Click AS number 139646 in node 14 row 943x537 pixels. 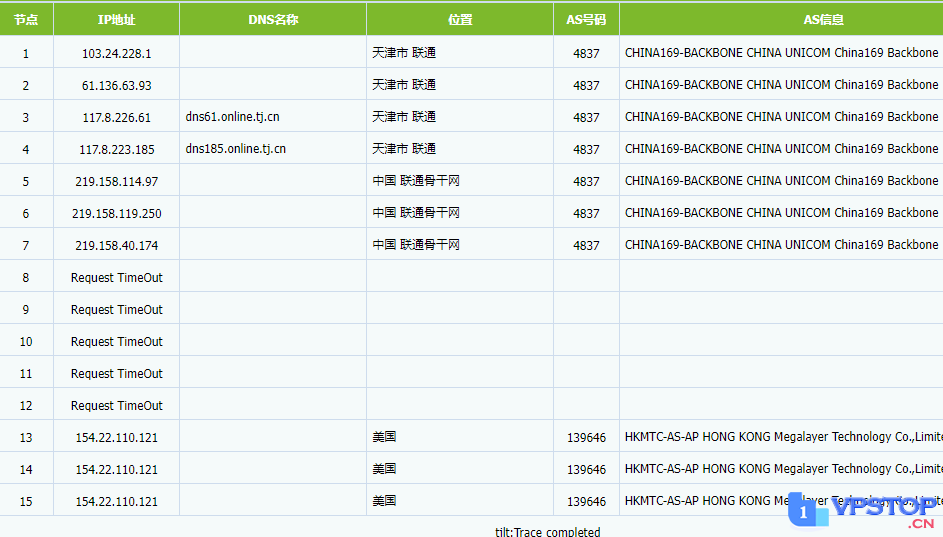tap(586, 469)
